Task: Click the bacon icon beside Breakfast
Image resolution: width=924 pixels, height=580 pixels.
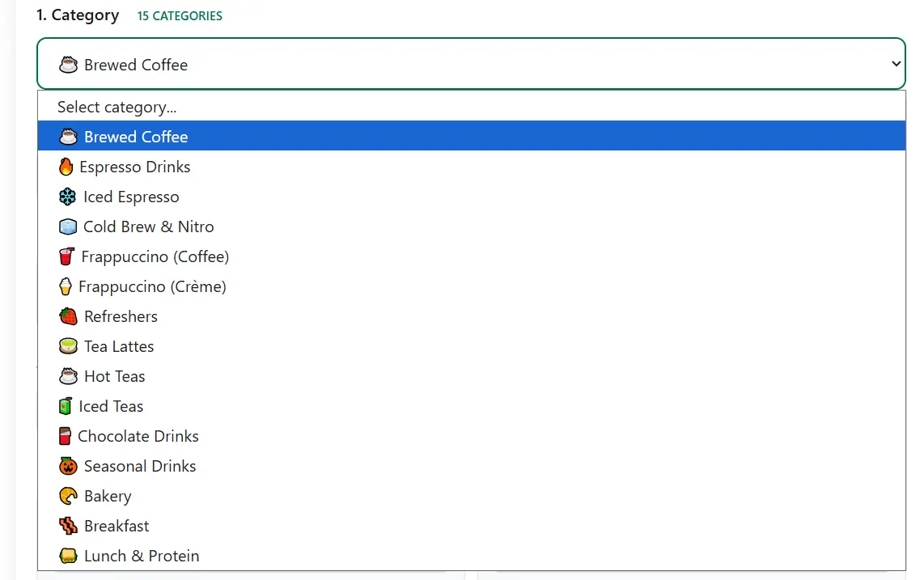Action: 67,526
